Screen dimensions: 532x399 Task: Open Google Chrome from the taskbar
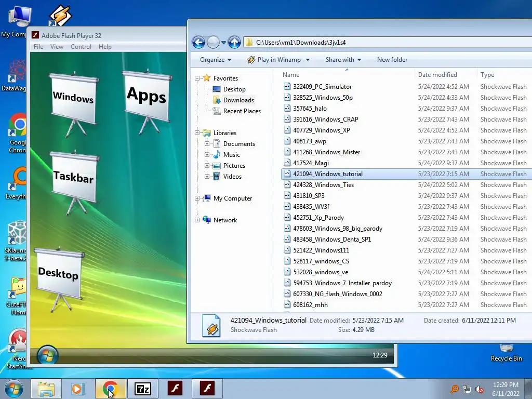110,389
